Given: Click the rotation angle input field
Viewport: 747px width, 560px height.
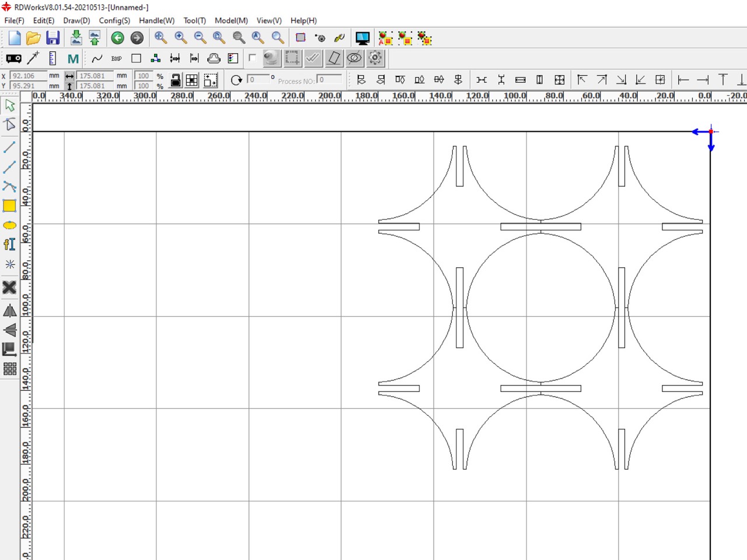Looking at the screenshot, I should (259, 79).
